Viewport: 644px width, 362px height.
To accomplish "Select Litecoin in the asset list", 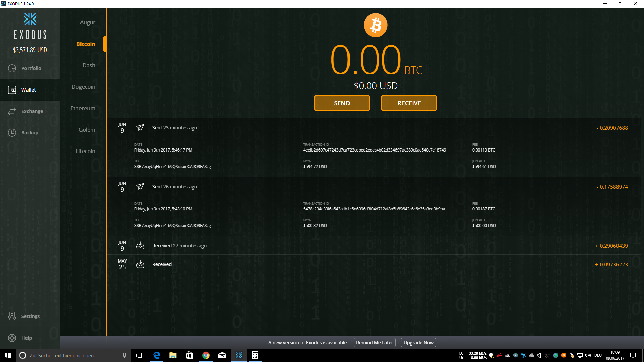I will (86, 151).
